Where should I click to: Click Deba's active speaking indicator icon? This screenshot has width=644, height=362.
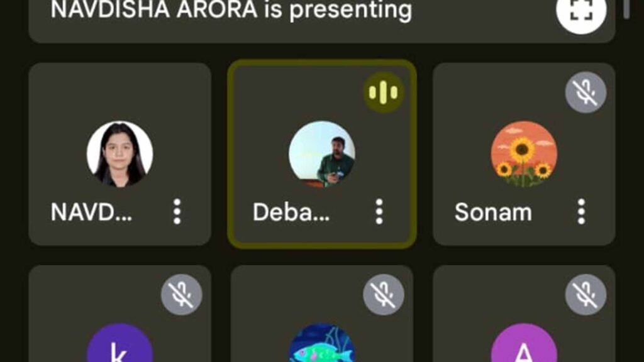pyautogui.click(x=384, y=92)
